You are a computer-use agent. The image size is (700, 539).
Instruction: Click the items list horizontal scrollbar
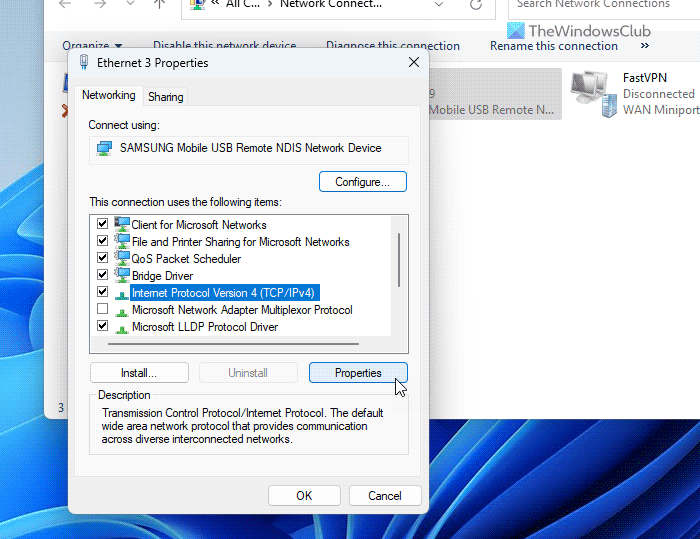tap(233, 344)
